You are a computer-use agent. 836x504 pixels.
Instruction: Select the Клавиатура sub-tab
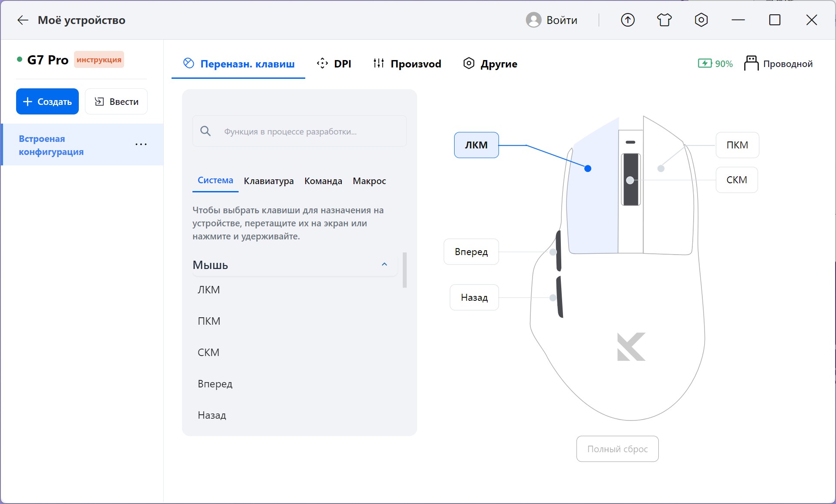coord(269,181)
